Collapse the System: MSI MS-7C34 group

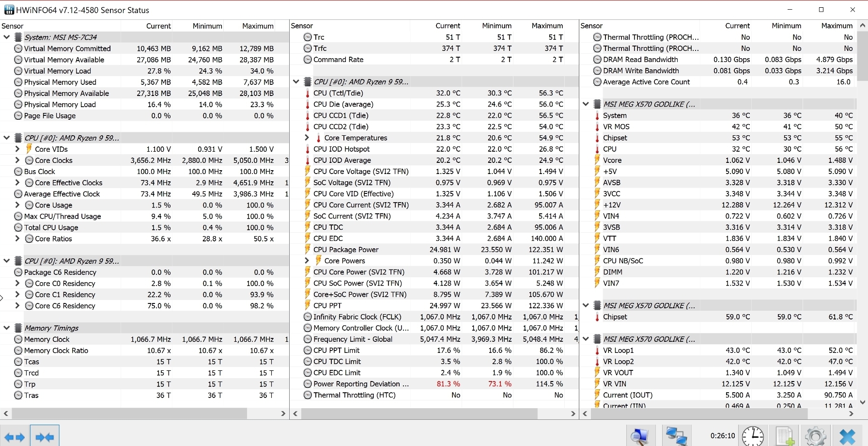(7, 37)
